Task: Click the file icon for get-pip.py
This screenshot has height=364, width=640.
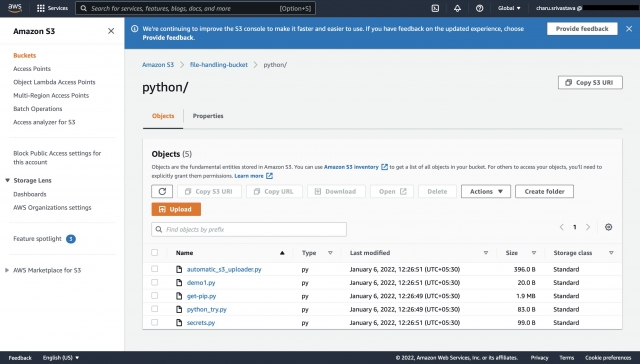Action: click(179, 296)
